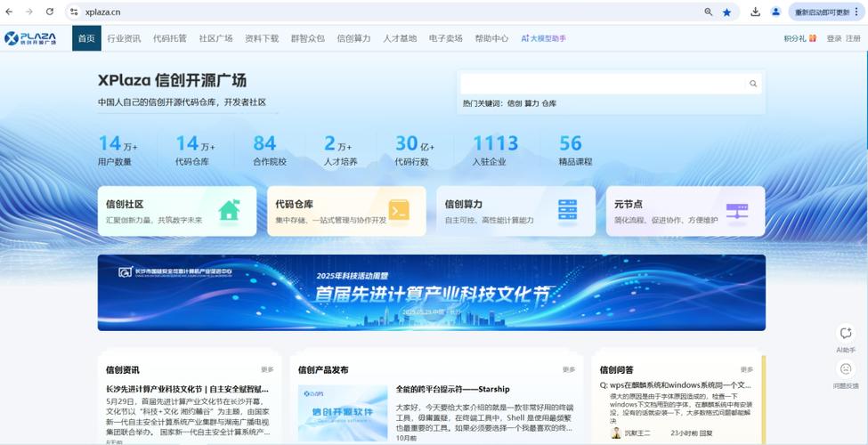Open the 代码仓库 card
This screenshot has width=868, height=445.
pos(346,212)
